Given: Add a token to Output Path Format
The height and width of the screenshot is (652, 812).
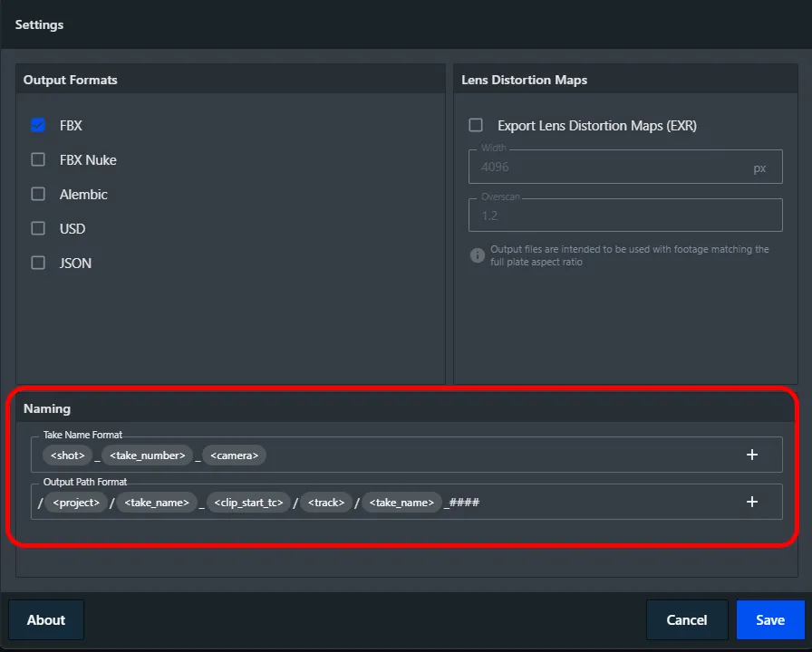Looking at the screenshot, I should (x=752, y=502).
